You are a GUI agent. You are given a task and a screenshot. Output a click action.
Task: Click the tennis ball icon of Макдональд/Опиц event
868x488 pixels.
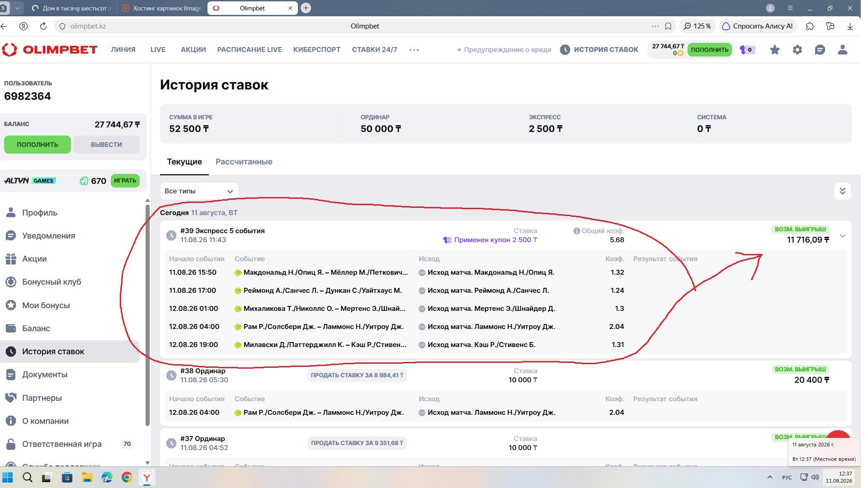tap(238, 272)
